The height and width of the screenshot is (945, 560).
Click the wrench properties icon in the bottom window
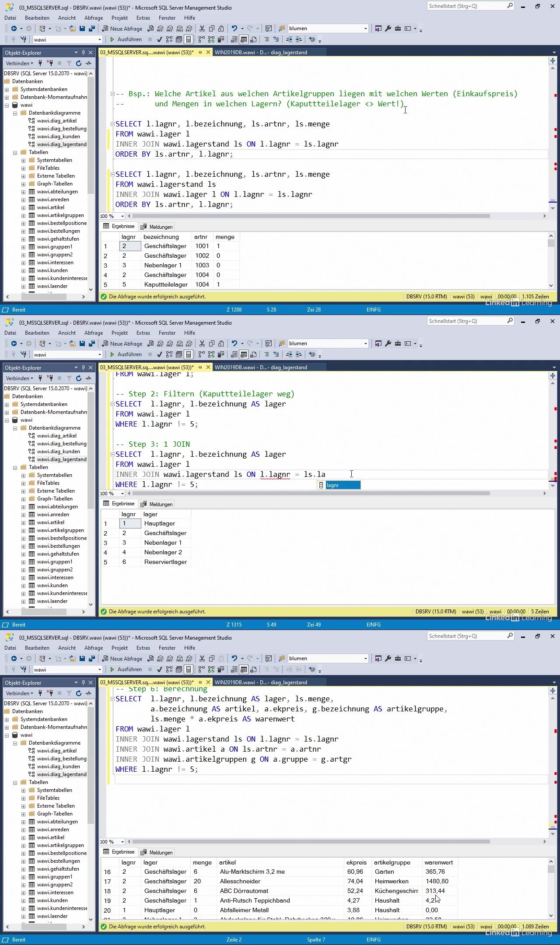tap(388, 659)
